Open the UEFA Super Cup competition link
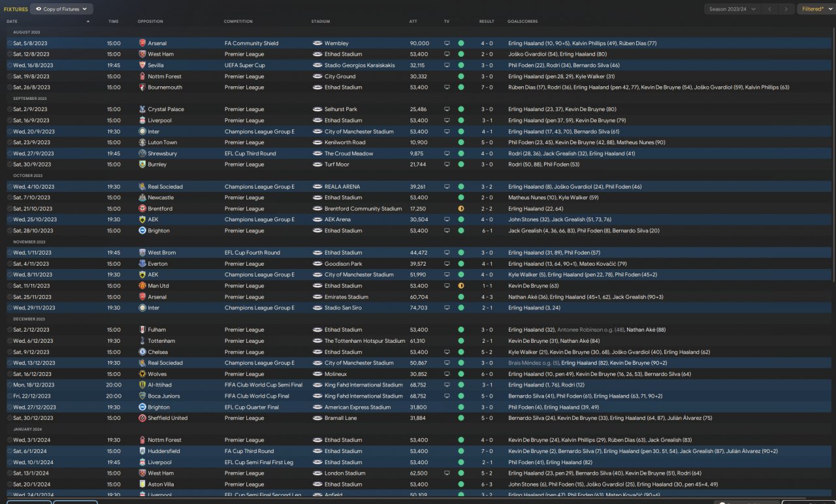This screenshot has height=504, width=836. tap(244, 65)
